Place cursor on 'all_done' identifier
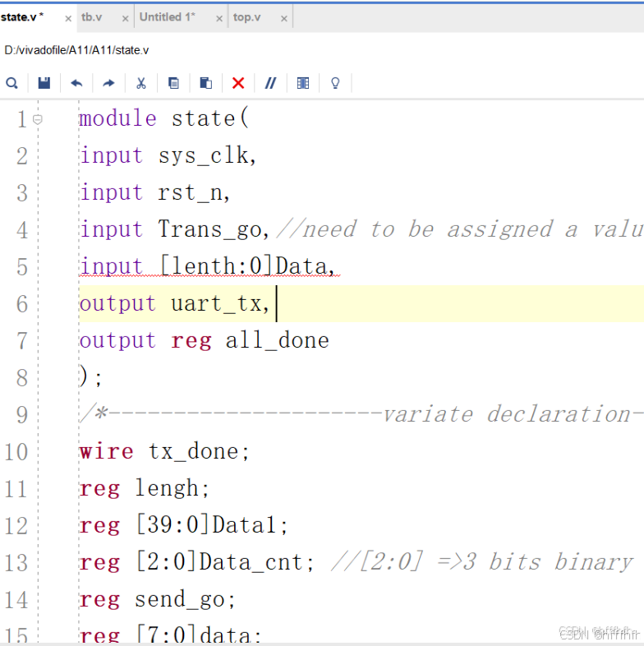This screenshot has height=646, width=644. point(277,341)
